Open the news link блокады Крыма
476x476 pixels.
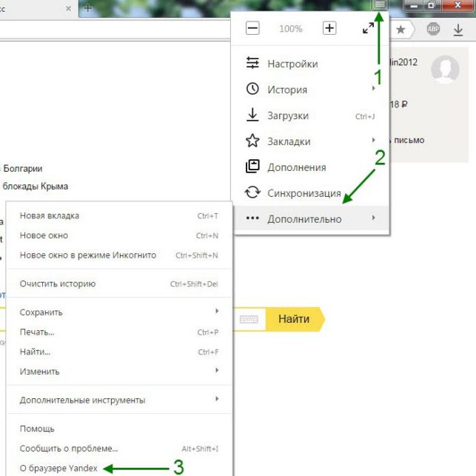(x=36, y=186)
